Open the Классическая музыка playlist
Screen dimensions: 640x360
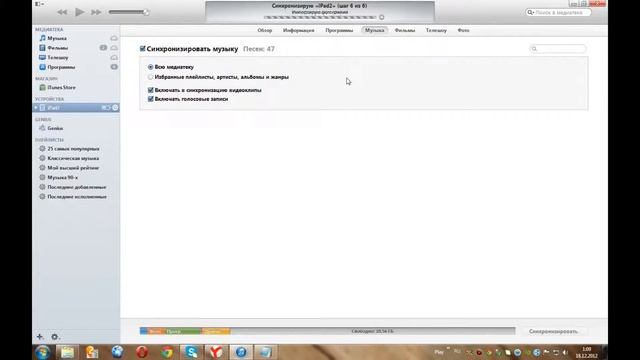coord(73,158)
